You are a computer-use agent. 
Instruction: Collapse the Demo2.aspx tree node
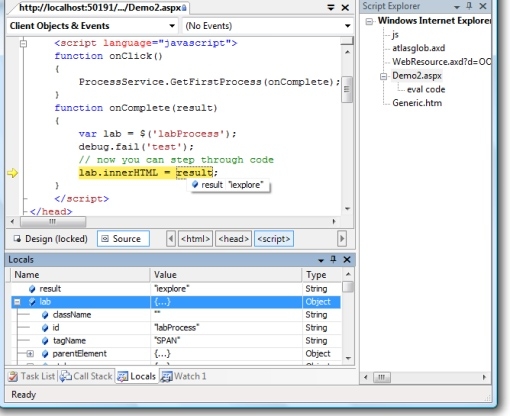tap(383, 77)
